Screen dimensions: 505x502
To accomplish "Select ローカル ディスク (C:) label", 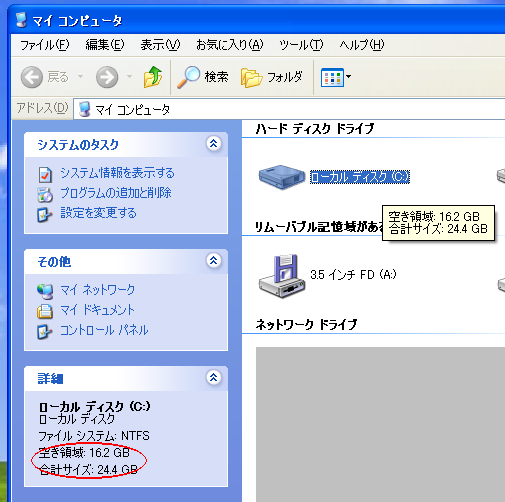I will [x=360, y=177].
